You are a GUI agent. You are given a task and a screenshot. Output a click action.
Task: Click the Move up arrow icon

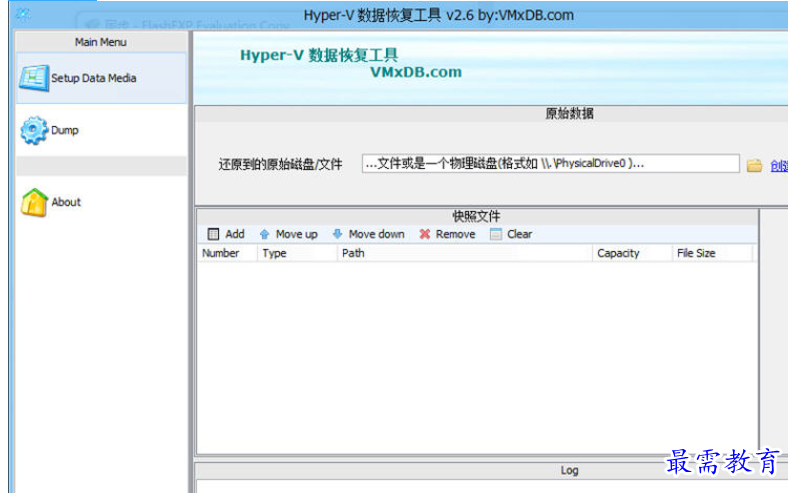pos(264,234)
